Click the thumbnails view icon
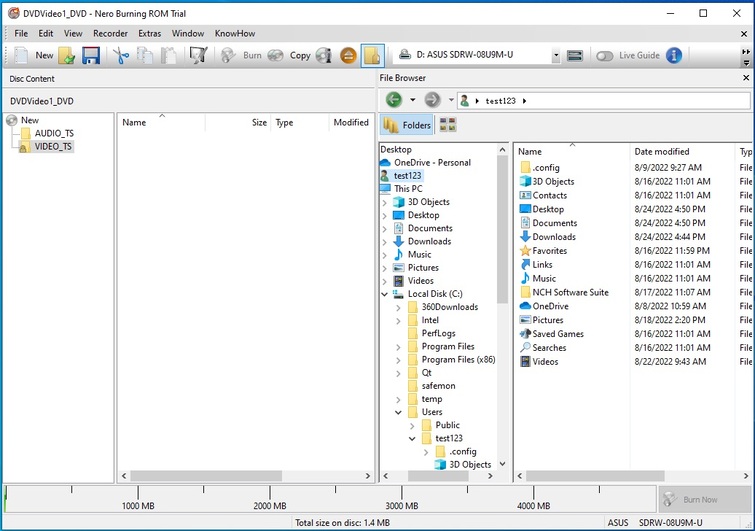Image resolution: width=755 pixels, height=531 pixels. 448,125
